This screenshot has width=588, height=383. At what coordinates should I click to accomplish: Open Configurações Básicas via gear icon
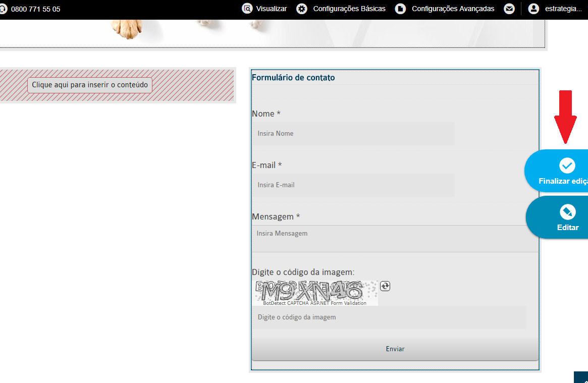click(x=302, y=9)
